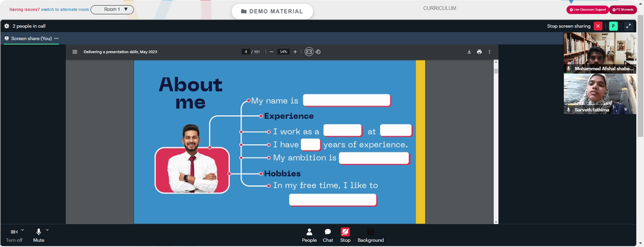Click the blank box below In my free time
The image size is (644, 247).
click(x=333, y=200)
